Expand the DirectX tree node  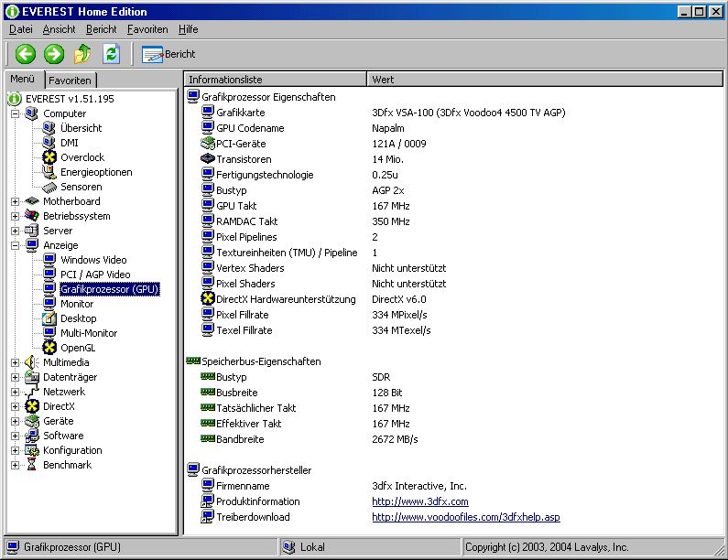coord(15,406)
